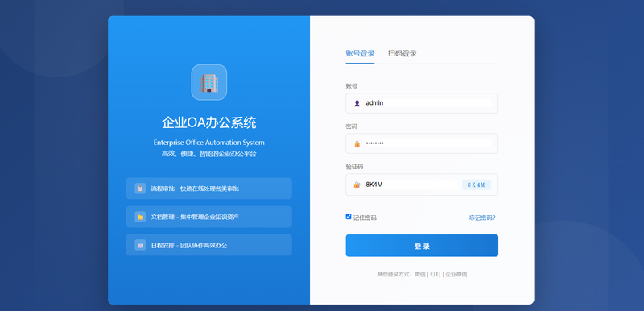
Task: Choose 钉钉 login option
Action: 436,274
